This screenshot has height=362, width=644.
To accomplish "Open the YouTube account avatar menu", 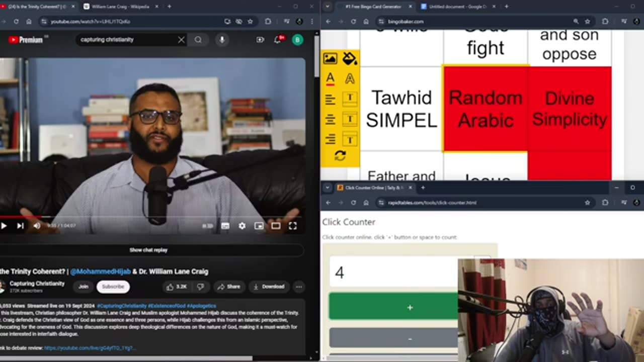I will coord(298,40).
